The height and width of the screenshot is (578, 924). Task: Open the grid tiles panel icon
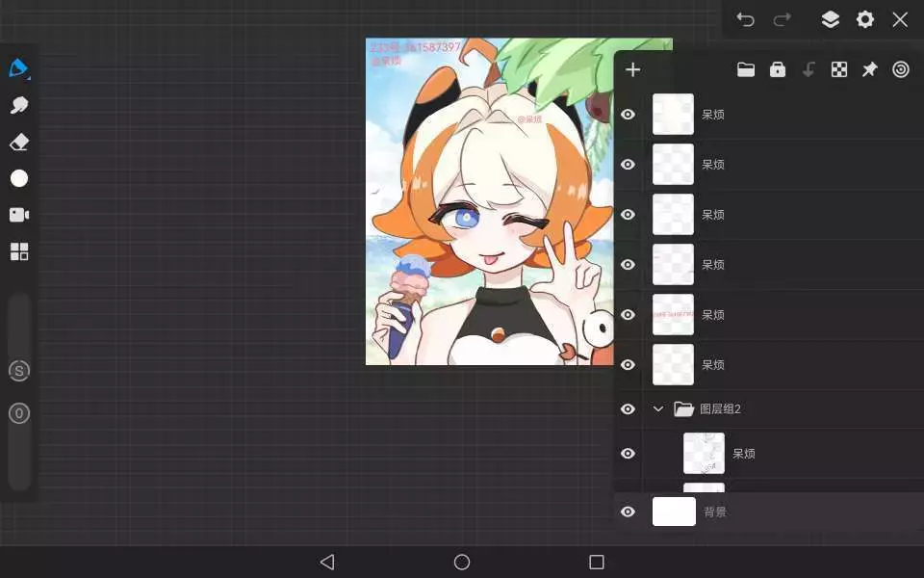tap(19, 251)
